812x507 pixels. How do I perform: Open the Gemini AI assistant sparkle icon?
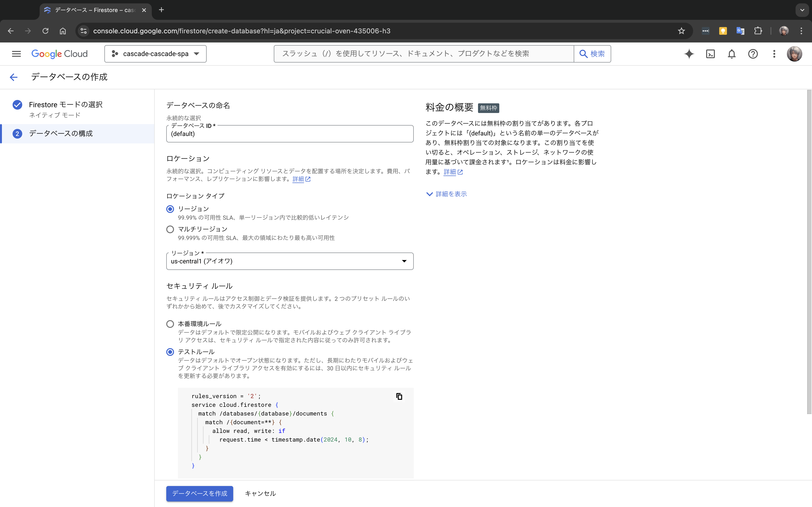pyautogui.click(x=689, y=54)
